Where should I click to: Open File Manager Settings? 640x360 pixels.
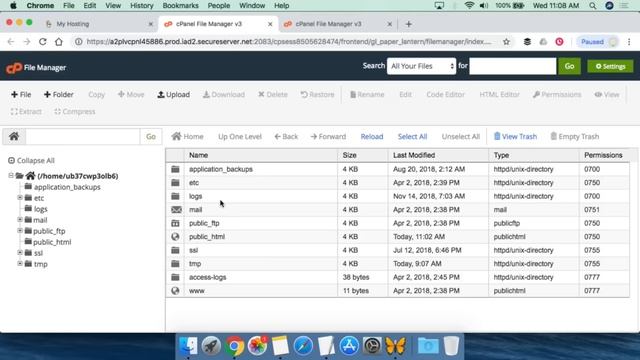(610, 66)
